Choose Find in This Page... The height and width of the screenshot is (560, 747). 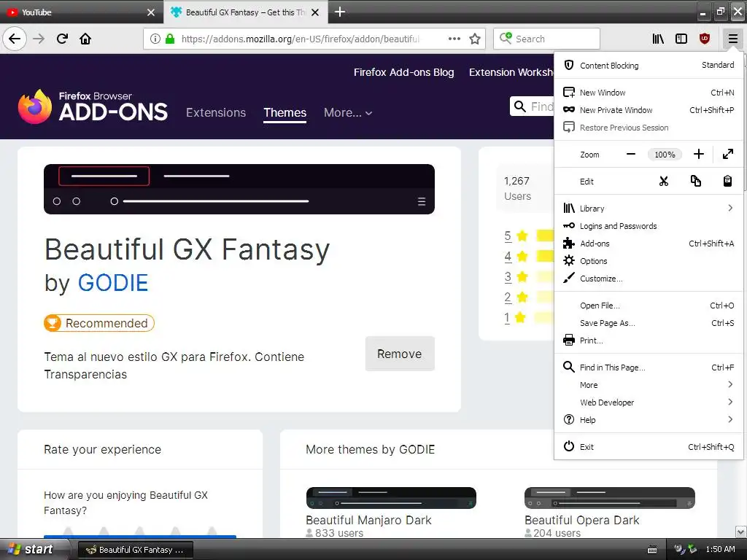(649, 367)
